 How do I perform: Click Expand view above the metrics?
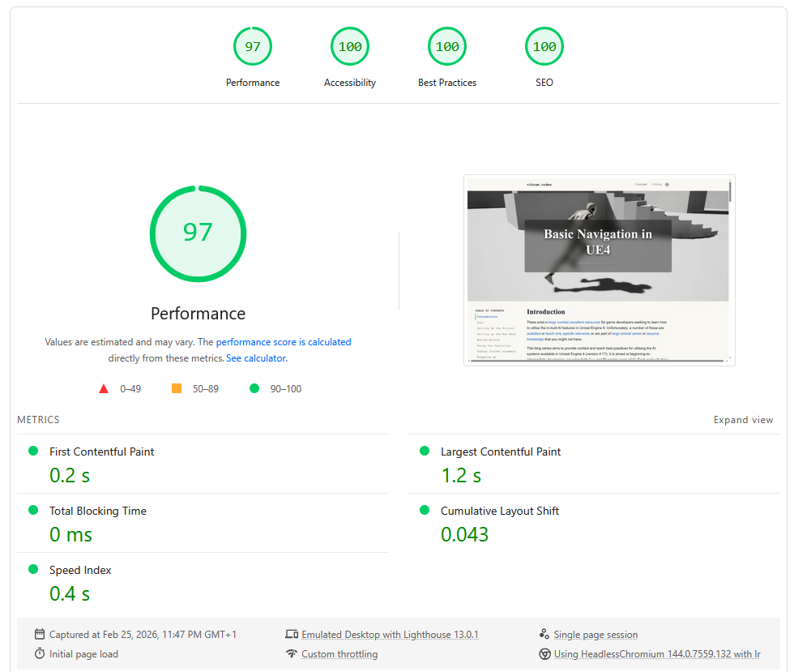pos(743,420)
